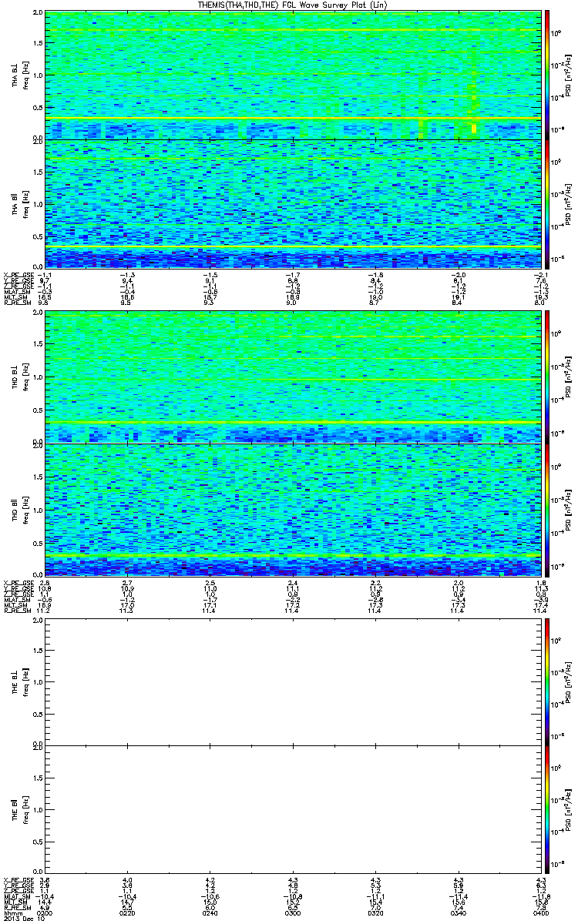Click the 'THA Bll freq [Hz]' axis label
Viewport: 578px width, 924px height.
pos(20,203)
